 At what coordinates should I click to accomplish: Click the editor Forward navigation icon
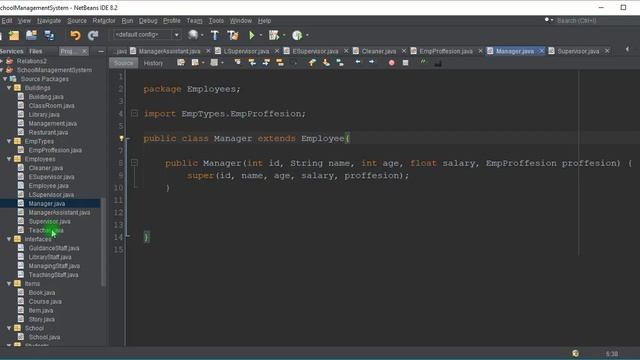214,62
